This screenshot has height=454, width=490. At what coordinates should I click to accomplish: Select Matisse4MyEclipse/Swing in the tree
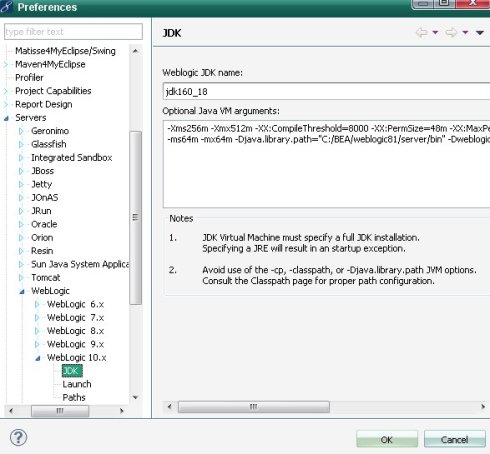[65, 51]
